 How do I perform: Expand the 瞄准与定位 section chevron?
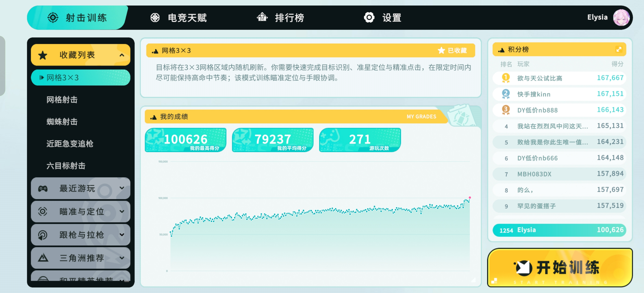tap(122, 211)
